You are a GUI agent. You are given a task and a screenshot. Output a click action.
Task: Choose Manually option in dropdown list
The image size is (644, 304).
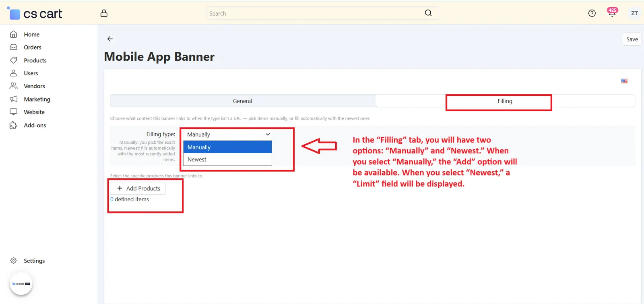pyautogui.click(x=227, y=147)
